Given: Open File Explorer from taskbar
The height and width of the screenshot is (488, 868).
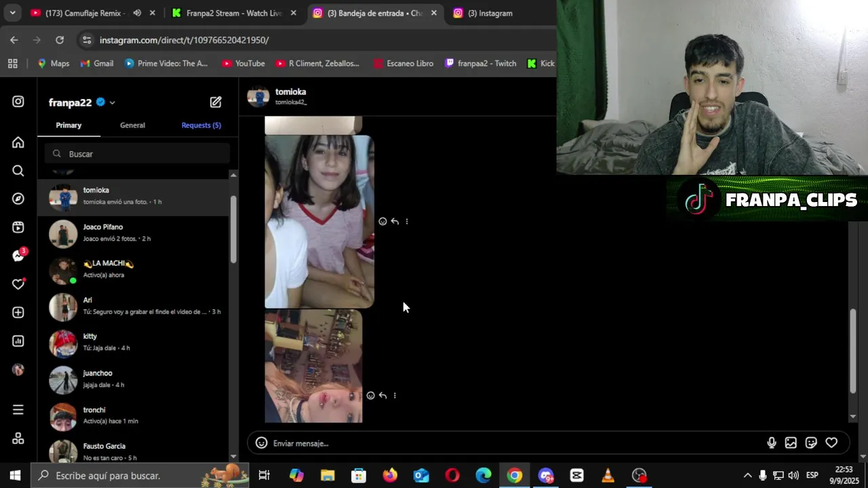Looking at the screenshot, I should (x=328, y=476).
